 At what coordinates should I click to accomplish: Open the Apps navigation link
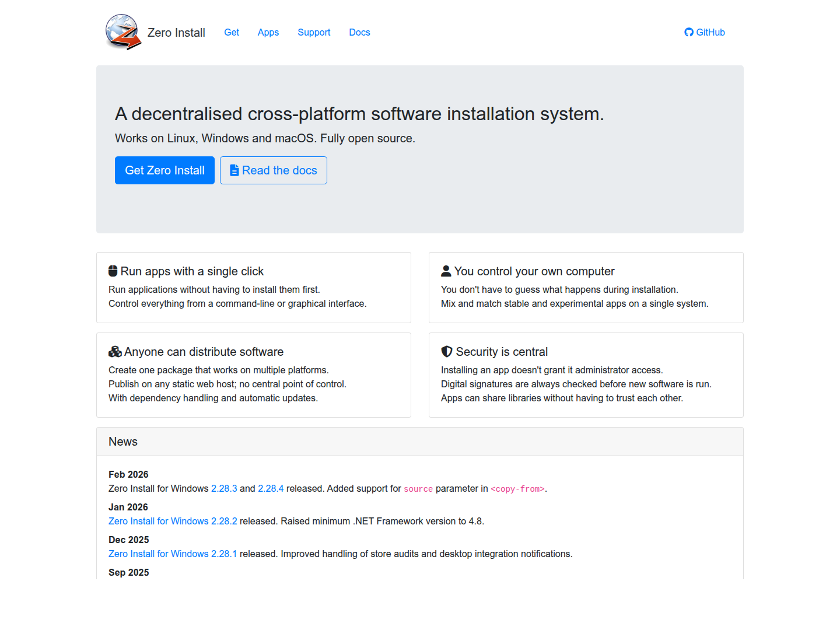[268, 32]
